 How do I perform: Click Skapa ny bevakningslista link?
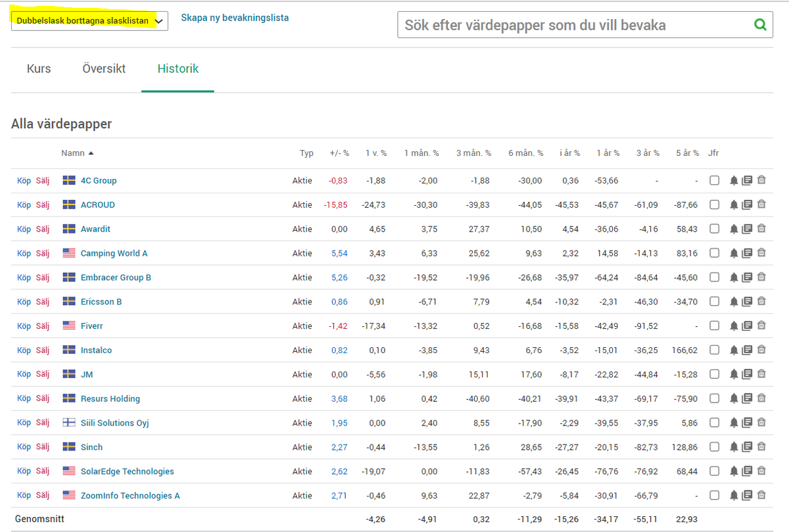tap(235, 18)
